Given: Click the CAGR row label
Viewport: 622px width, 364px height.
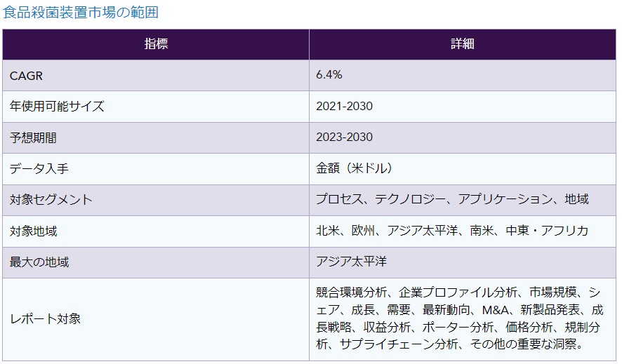Looking at the screenshot, I should point(27,76).
